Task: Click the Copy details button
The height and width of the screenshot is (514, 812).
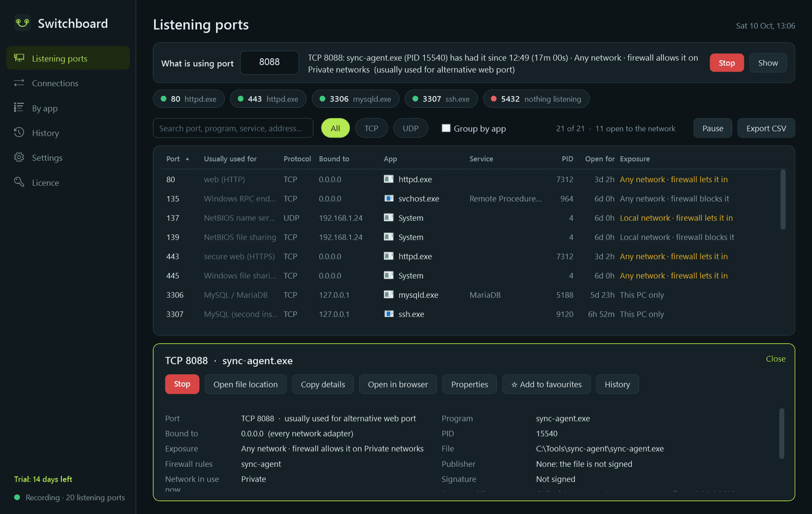Action: click(323, 384)
